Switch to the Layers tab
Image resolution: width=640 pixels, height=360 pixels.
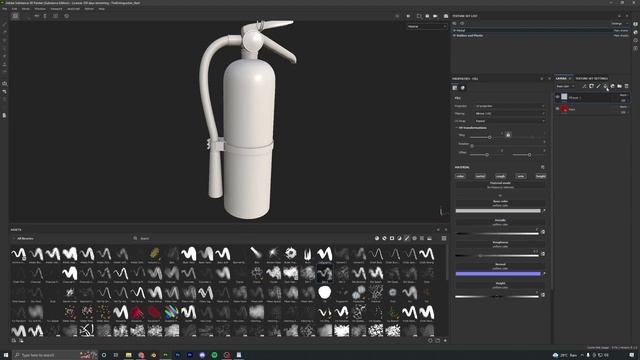(x=561, y=78)
